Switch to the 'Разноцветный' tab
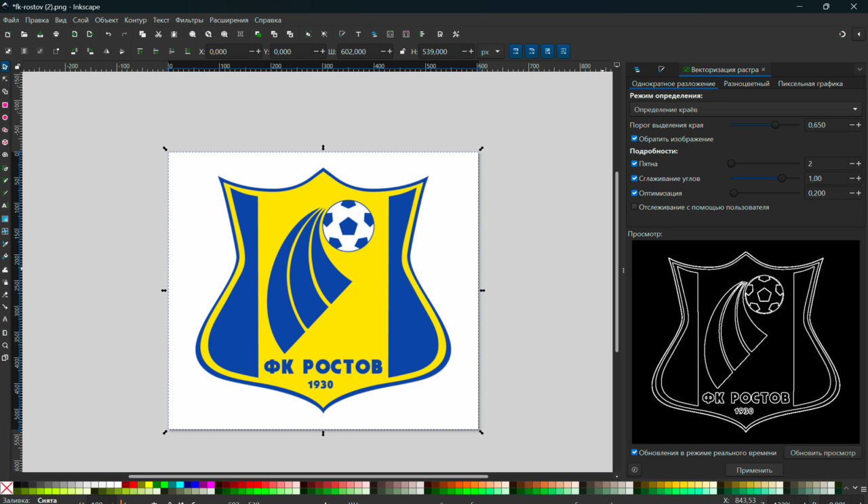Screen dimensions: 868x504 tap(747, 83)
